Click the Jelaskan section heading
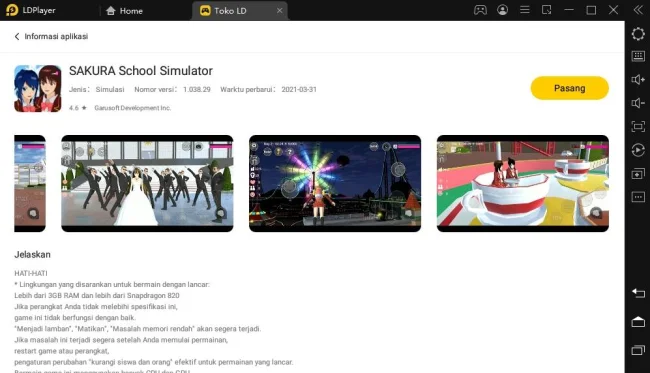Viewport: 650px width, 373px height. coord(32,254)
